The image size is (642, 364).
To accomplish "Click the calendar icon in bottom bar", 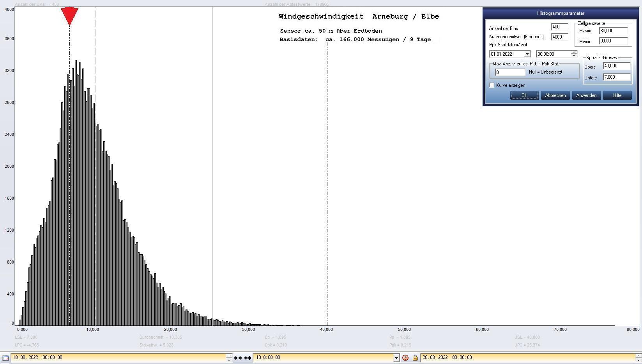I will [x=5, y=357].
